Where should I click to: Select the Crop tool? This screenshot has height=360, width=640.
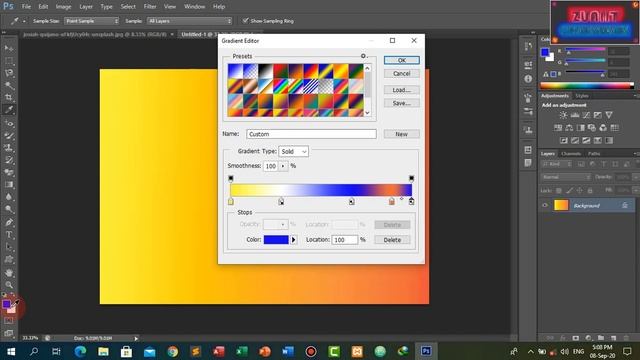(x=9, y=98)
